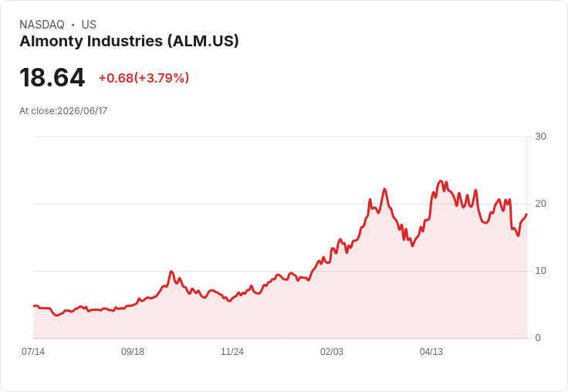
Task: Click the end point of the price line
Action: (x=526, y=214)
